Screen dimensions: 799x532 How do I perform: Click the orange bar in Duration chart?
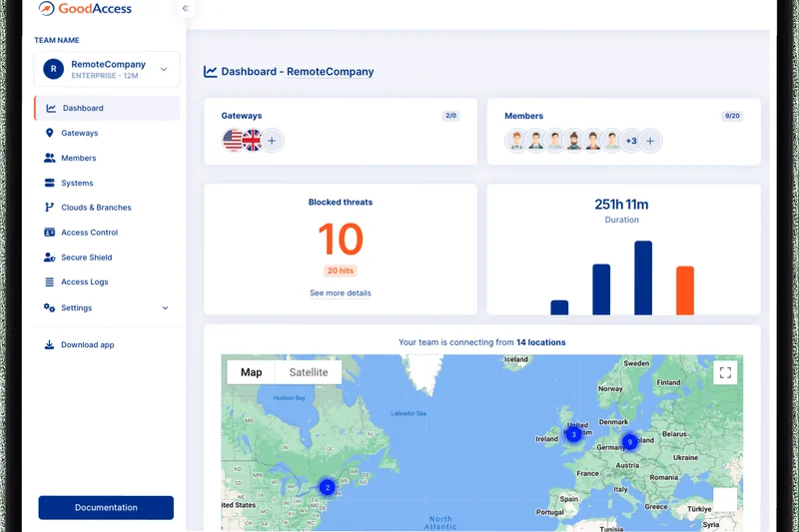[x=684, y=290]
